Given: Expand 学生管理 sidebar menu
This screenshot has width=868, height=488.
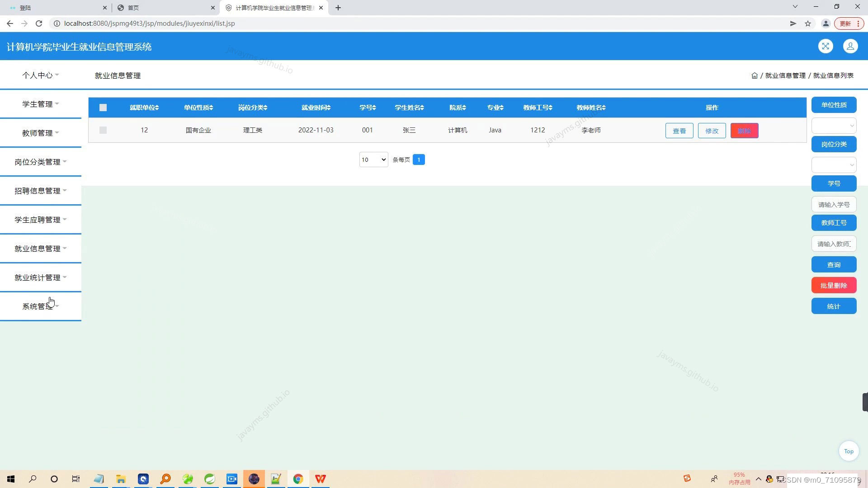Looking at the screenshot, I should (40, 104).
